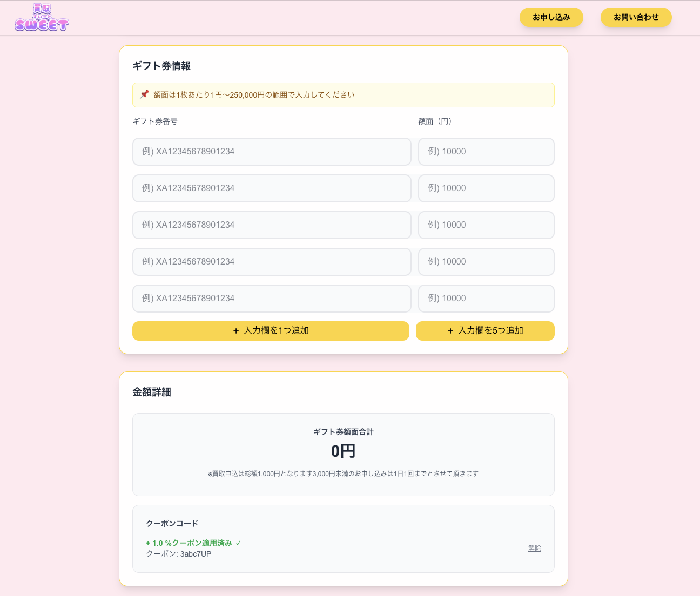Click the fourth gift card number field

pyautogui.click(x=272, y=262)
